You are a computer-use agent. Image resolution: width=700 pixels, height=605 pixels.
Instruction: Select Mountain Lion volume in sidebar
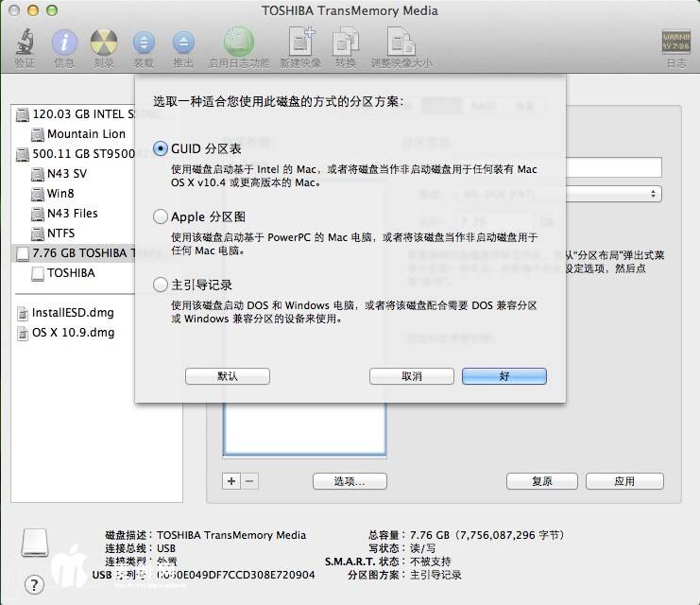(x=85, y=134)
